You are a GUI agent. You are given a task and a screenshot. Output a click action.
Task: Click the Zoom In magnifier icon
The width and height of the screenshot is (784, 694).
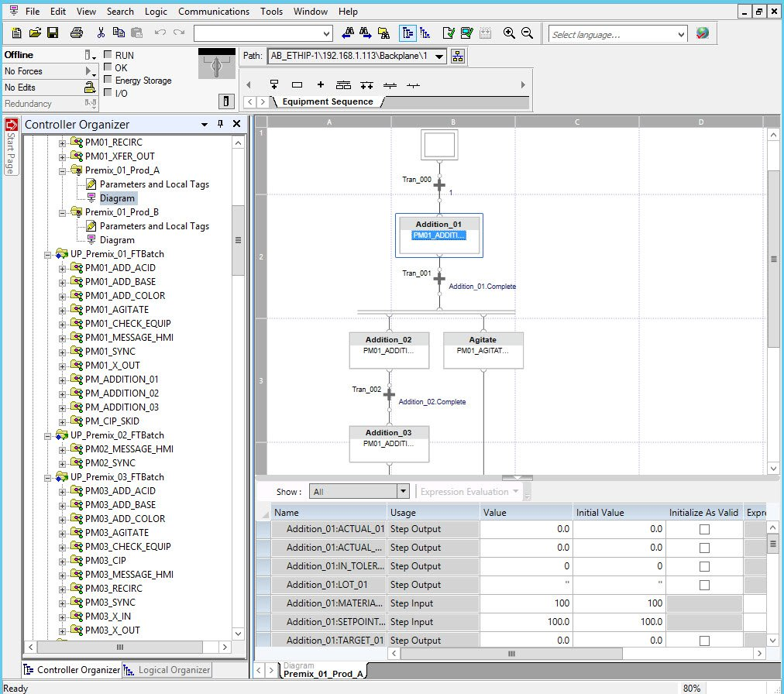(x=509, y=33)
